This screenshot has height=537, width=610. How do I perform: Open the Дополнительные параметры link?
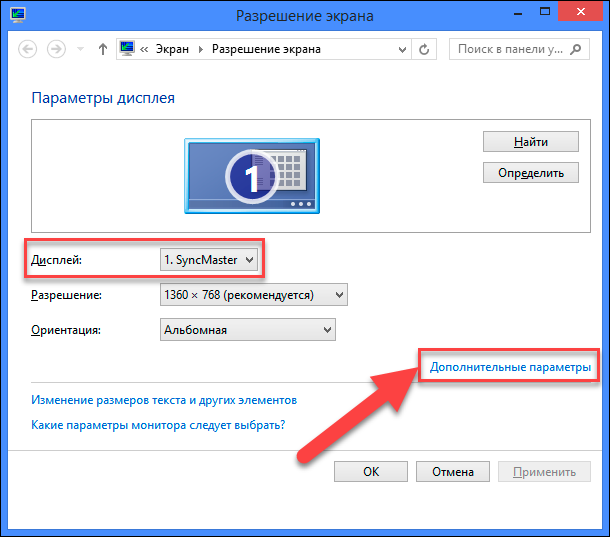click(x=510, y=367)
